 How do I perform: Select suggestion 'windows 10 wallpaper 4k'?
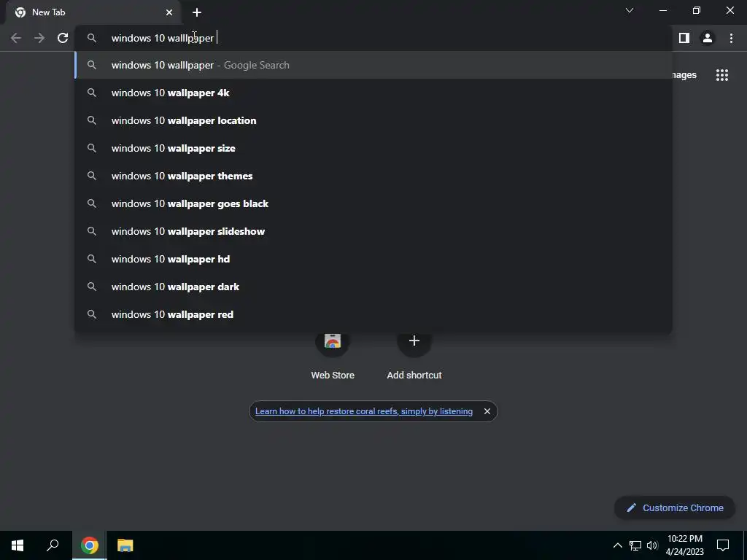[x=373, y=93]
